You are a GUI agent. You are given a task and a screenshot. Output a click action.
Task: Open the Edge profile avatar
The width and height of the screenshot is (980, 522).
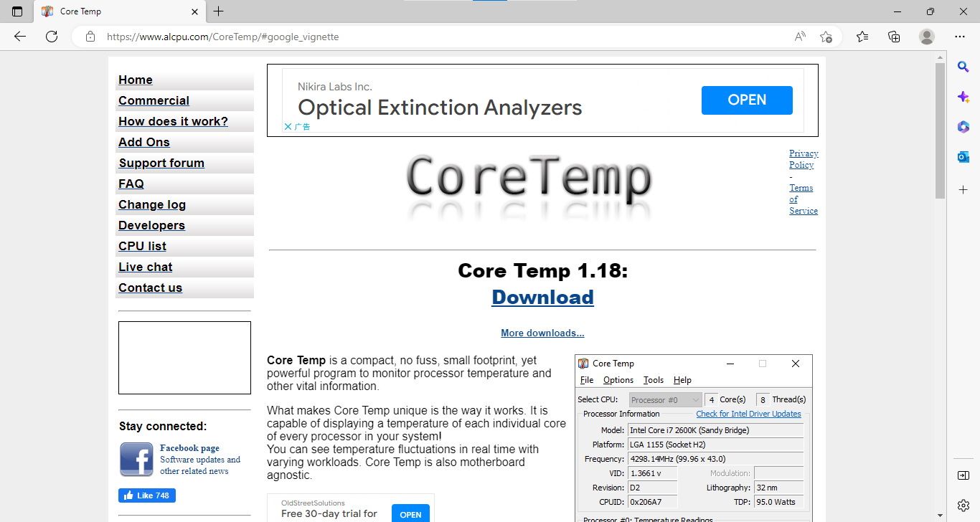coord(927,37)
